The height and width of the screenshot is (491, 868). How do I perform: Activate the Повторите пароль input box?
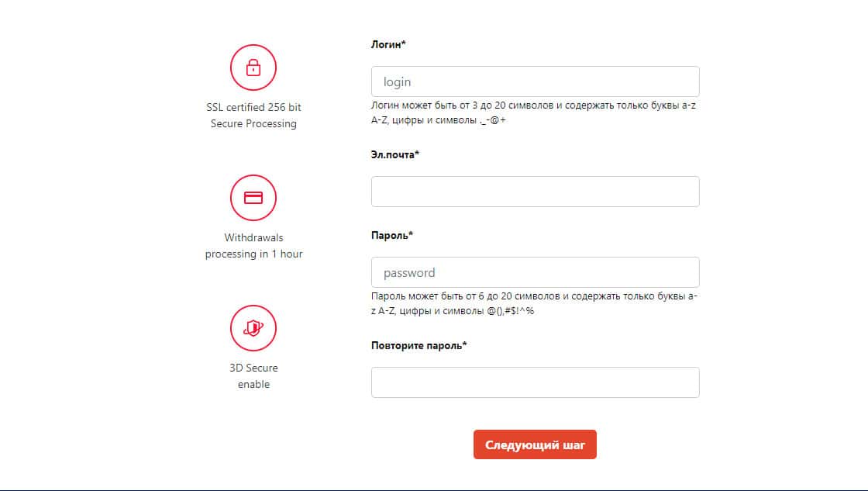click(x=535, y=382)
